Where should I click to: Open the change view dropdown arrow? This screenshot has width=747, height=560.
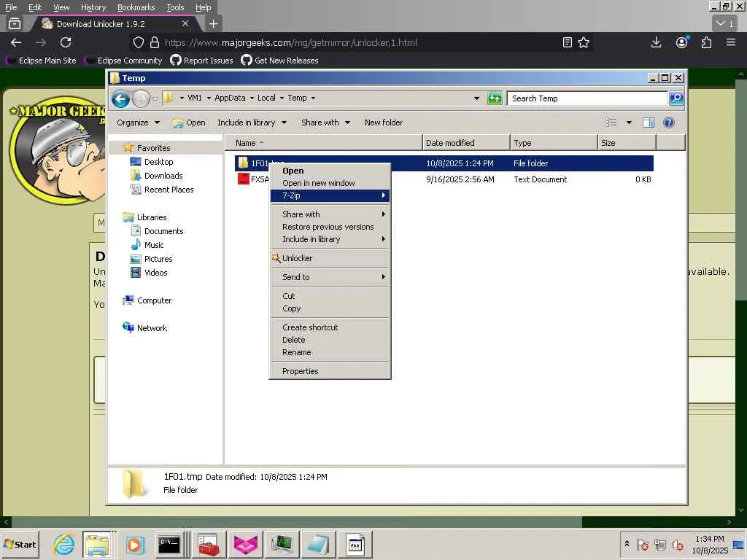(x=629, y=122)
